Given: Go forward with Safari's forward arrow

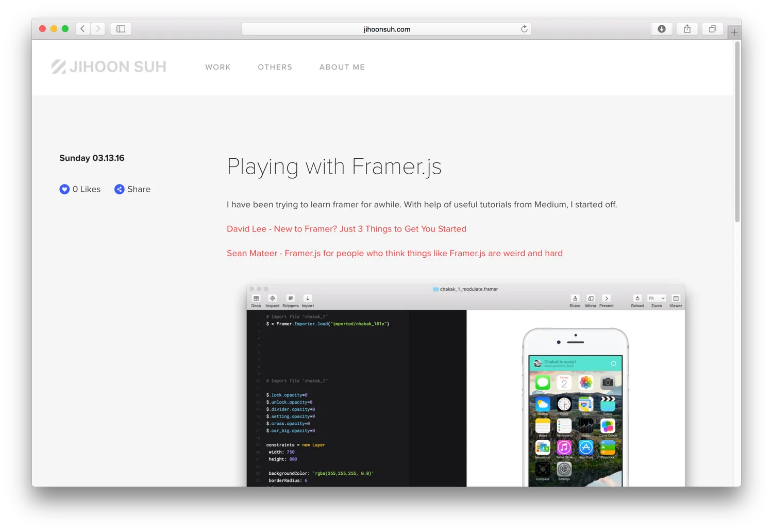Looking at the screenshot, I should 98,29.
